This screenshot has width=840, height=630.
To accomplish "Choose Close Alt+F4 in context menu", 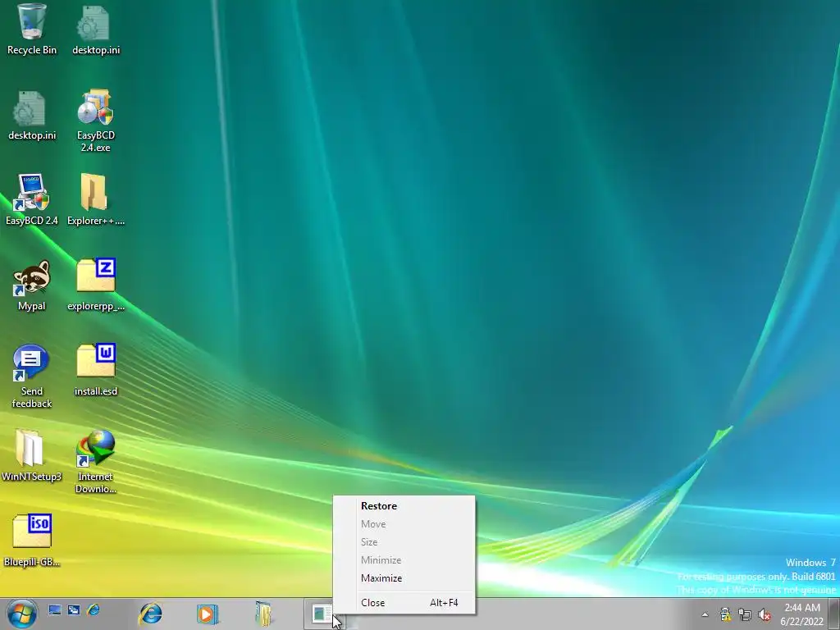I will click(404, 603).
